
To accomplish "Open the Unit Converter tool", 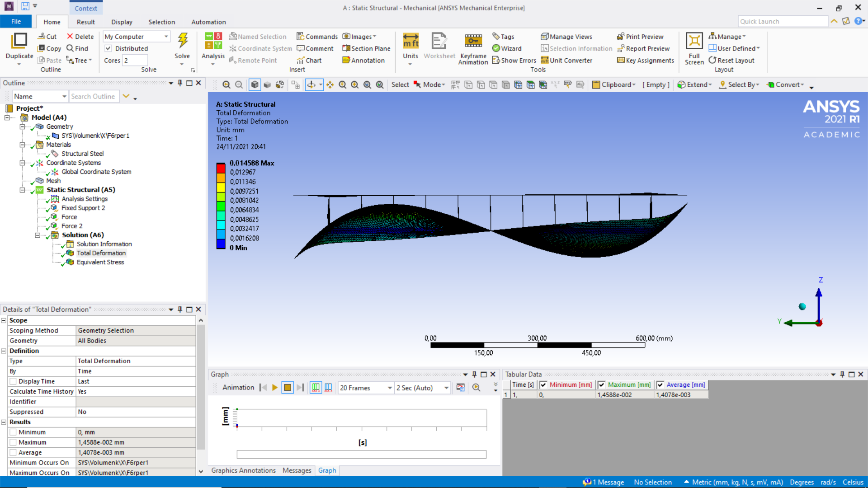I will 566,60.
